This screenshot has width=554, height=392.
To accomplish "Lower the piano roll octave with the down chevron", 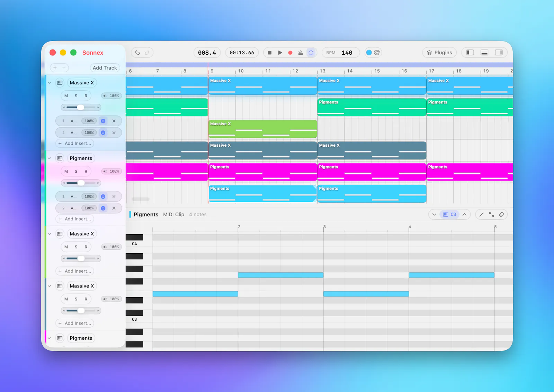I will point(434,215).
